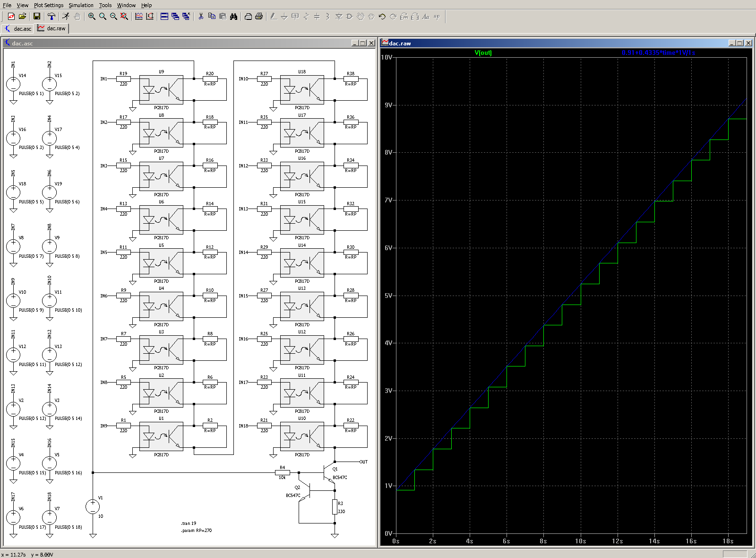Click the Copy icon
The height and width of the screenshot is (558, 756).
point(212,17)
